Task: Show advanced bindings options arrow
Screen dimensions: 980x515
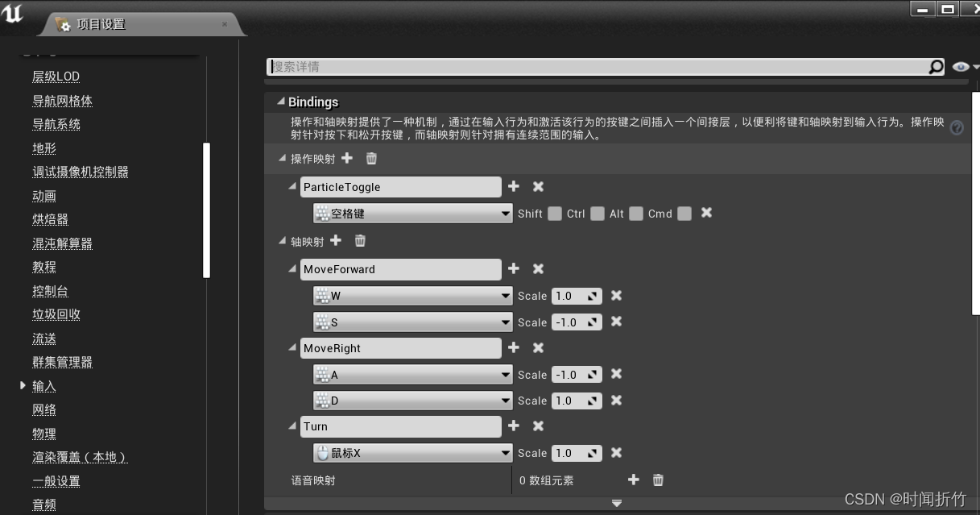Action: coord(617,503)
